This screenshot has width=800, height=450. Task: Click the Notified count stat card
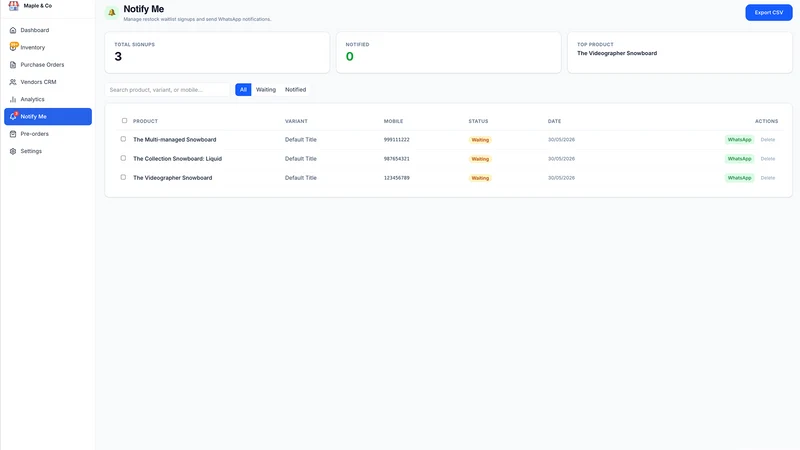[x=448, y=53]
